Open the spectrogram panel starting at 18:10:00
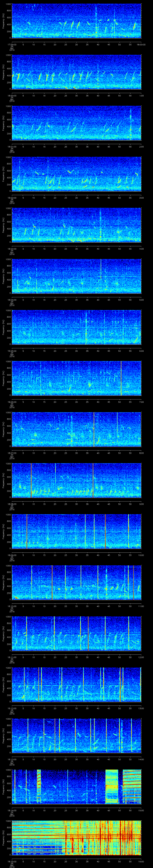 [77, 582]
